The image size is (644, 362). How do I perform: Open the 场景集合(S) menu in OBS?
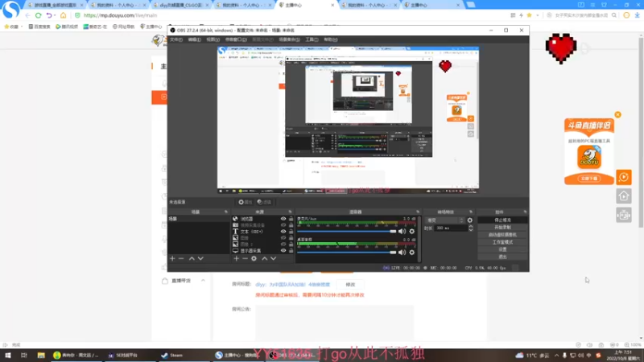coord(289,39)
